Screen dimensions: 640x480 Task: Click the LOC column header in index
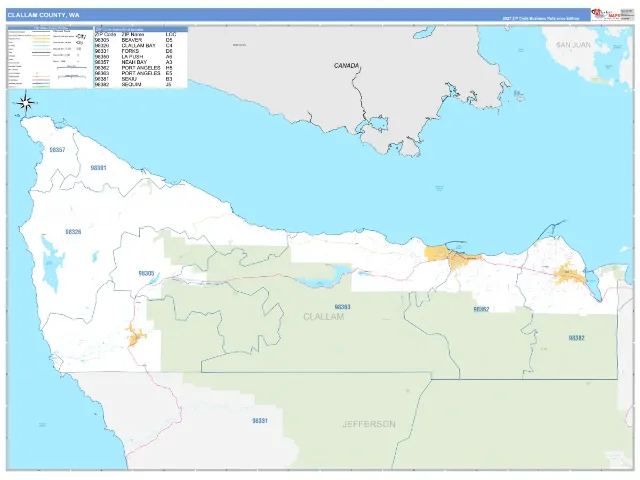(x=171, y=35)
